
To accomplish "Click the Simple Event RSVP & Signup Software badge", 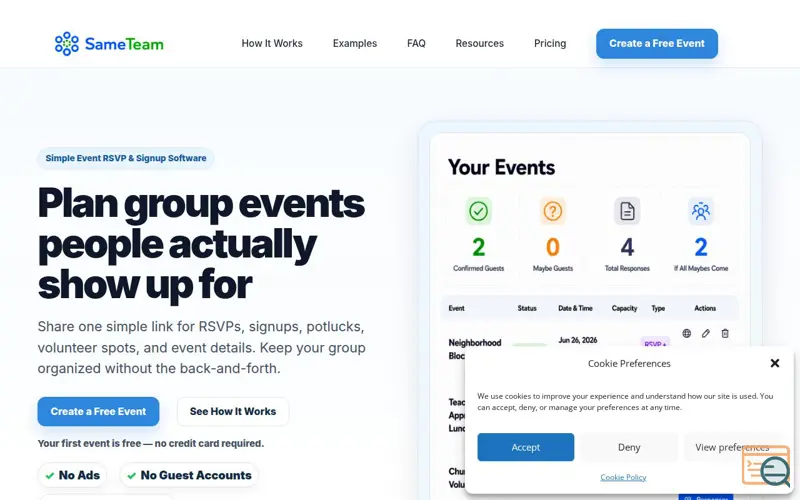I will pyautogui.click(x=126, y=158).
